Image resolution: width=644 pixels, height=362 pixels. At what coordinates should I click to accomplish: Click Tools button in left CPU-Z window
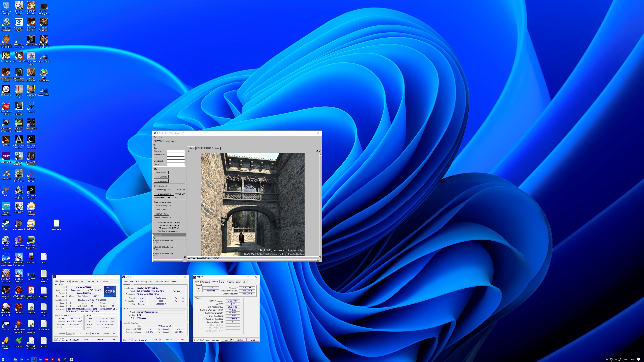86,340
